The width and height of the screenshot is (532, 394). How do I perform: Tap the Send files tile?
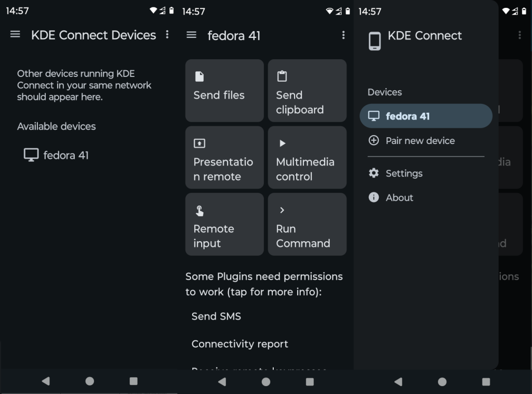[x=224, y=90]
